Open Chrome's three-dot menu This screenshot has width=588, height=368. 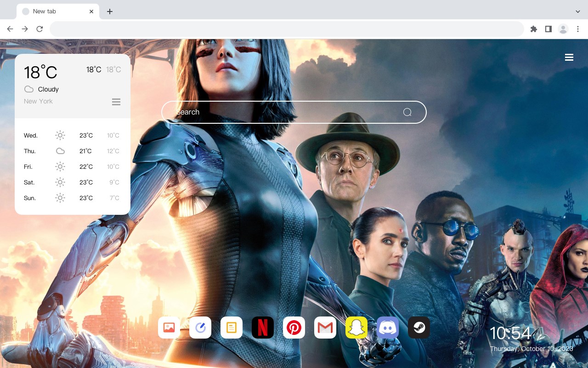[578, 29]
